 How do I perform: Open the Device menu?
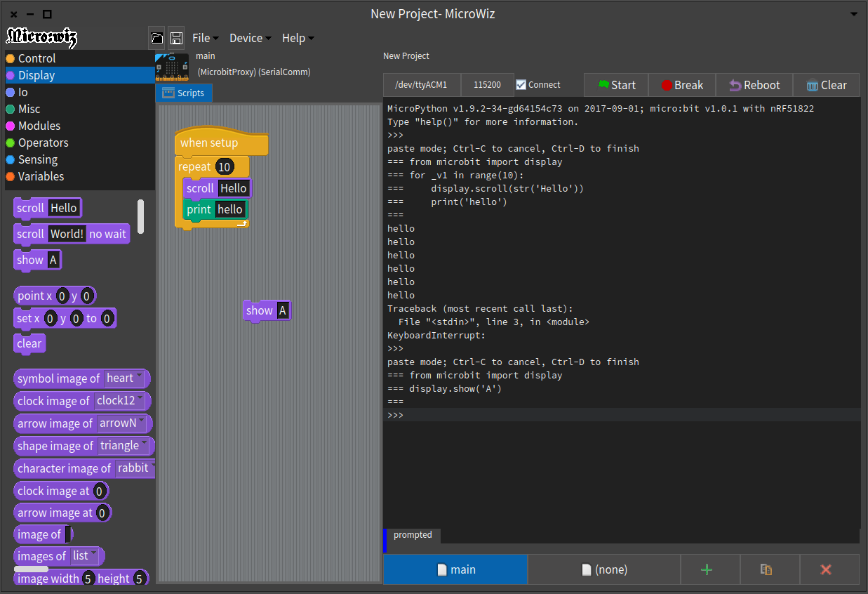(x=249, y=38)
